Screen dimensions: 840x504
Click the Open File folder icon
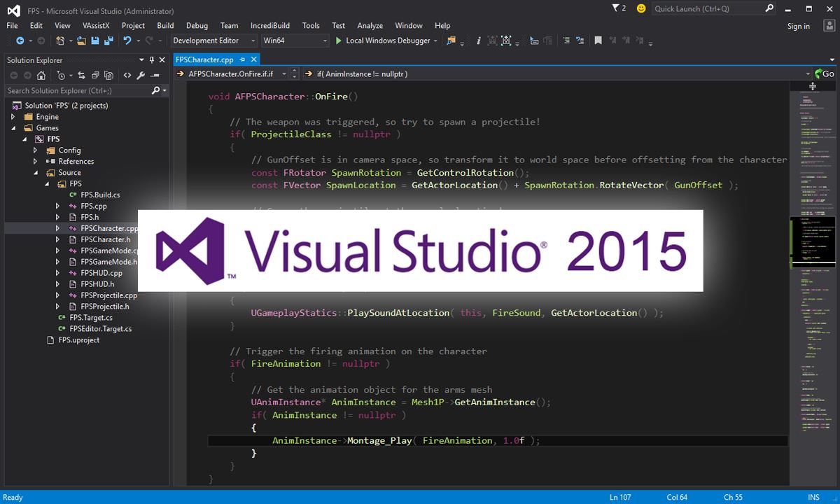click(82, 41)
